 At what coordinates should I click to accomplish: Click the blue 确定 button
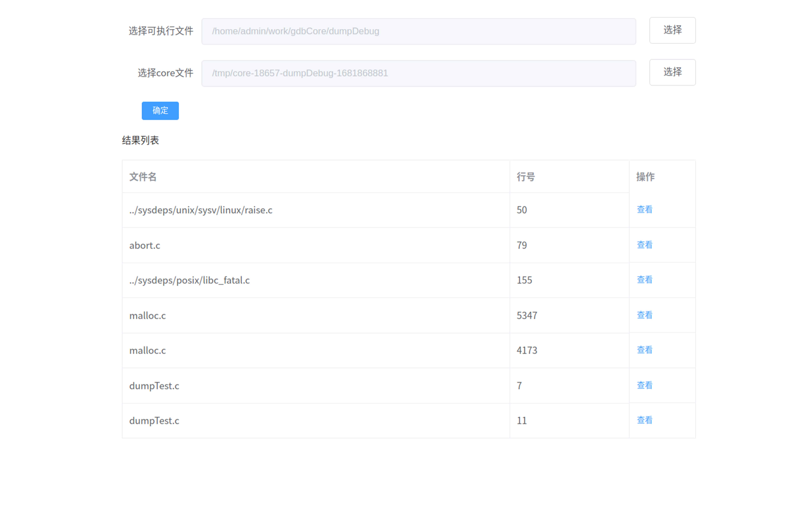pos(160,111)
